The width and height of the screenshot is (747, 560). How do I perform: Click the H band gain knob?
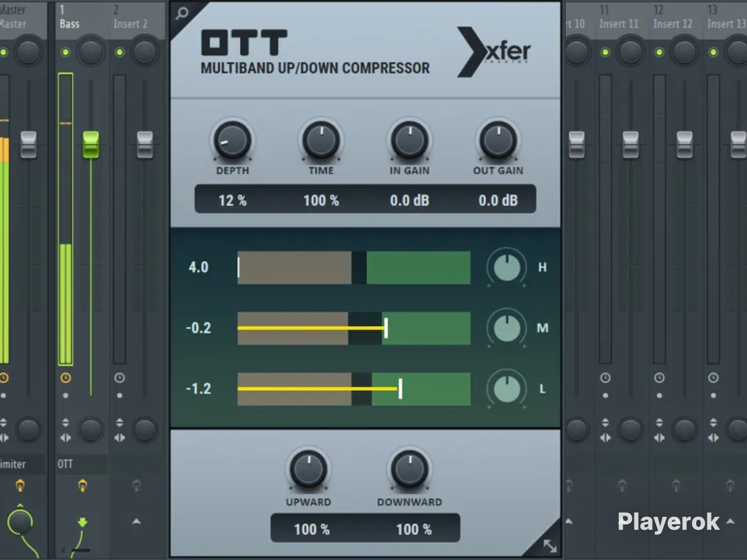click(x=507, y=267)
